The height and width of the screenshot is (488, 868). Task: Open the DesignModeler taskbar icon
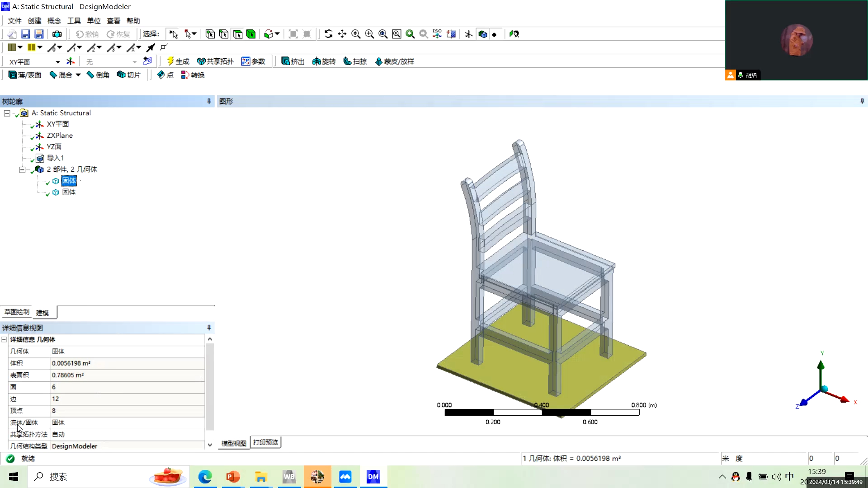point(373,477)
